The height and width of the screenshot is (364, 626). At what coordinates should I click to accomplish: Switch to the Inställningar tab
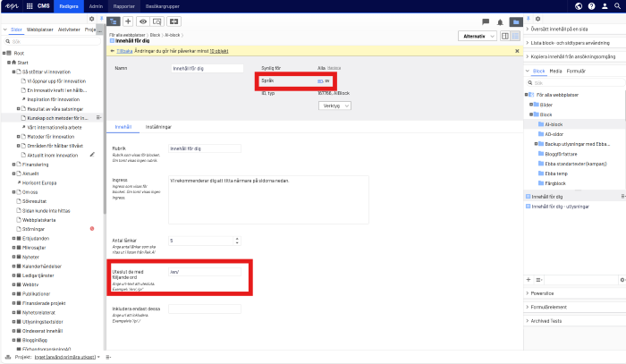tap(158, 128)
